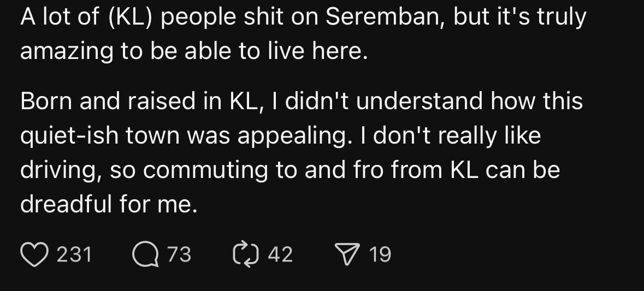Open replies via the comment bubble icon
Image resolution: width=644 pixels, height=291 pixels.
pyautogui.click(x=145, y=255)
